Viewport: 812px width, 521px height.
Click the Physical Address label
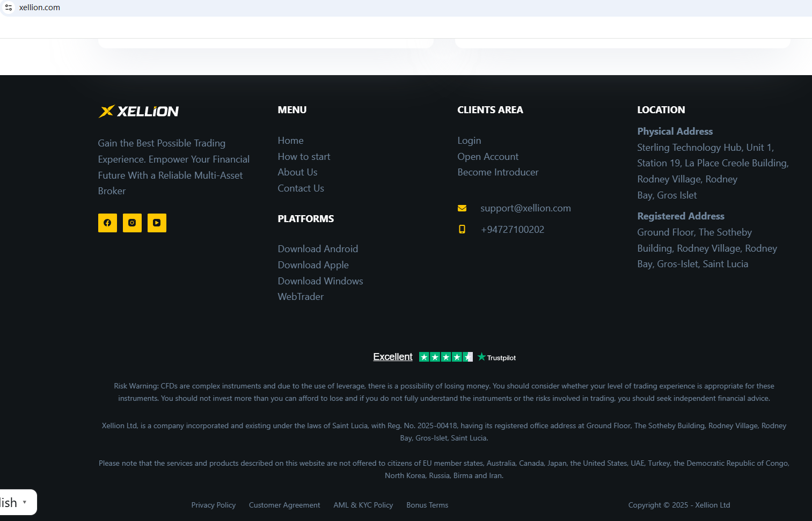point(675,131)
